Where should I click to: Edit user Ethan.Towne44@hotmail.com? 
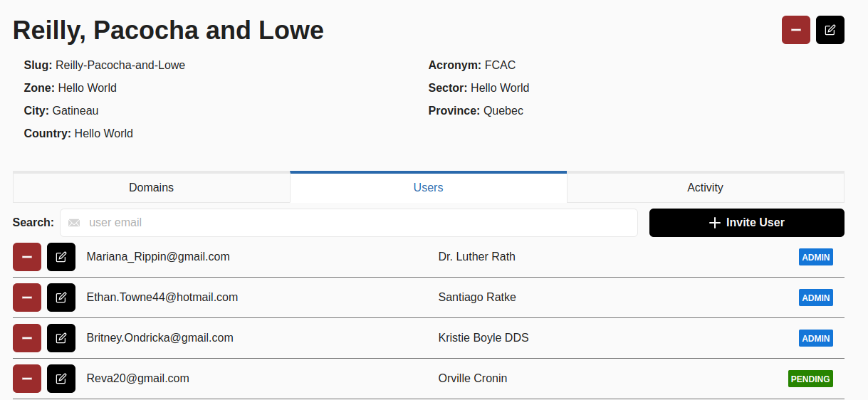click(61, 298)
